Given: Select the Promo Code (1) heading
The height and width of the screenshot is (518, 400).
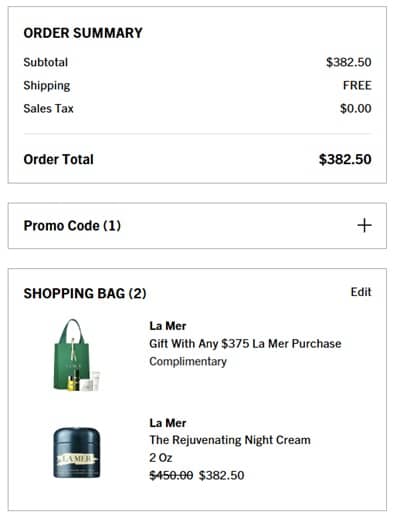Looking at the screenshot, I should click(72, 226).
